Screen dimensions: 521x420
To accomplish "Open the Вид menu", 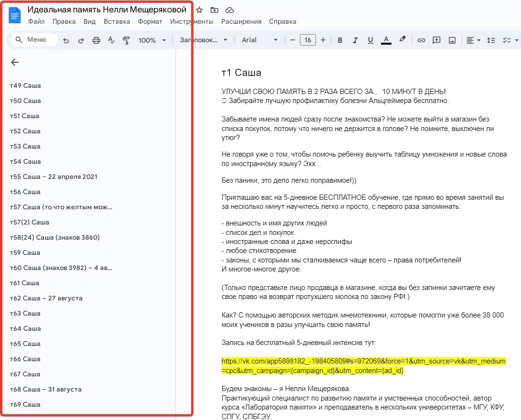I will coord(89,22).
